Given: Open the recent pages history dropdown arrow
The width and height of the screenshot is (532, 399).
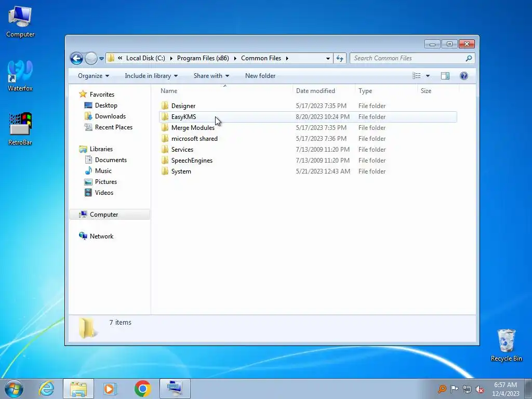Looking at the screenshot, I should click(x=101, y=59).
